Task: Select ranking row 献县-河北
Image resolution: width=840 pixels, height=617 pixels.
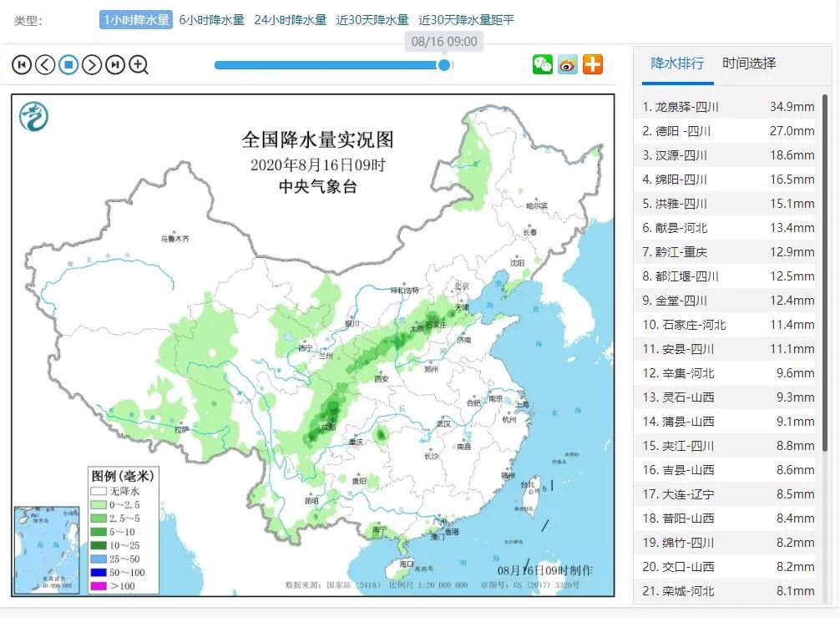Action: 728,228
